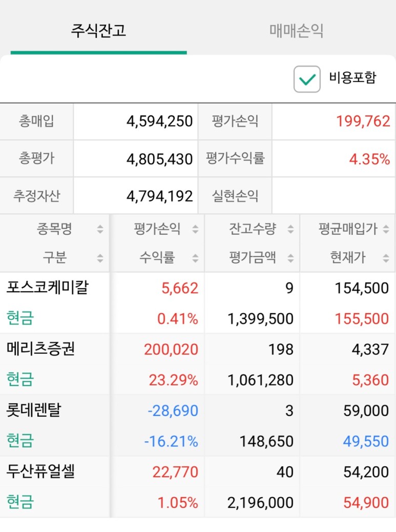
Task: Select the 롯데렌탈 stock row name
Action: point(34,410)
